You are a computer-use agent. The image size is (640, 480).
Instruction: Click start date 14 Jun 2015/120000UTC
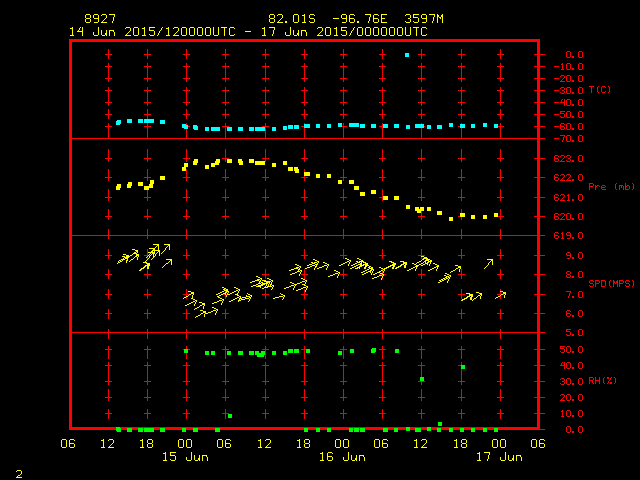pos(152,32)
